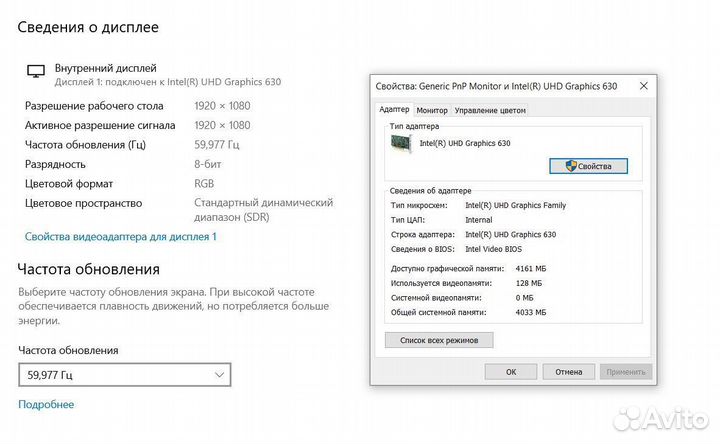Open link Свойства видеоадаптера для дисплея 1
Screen dimensions: 720x444
120,236
